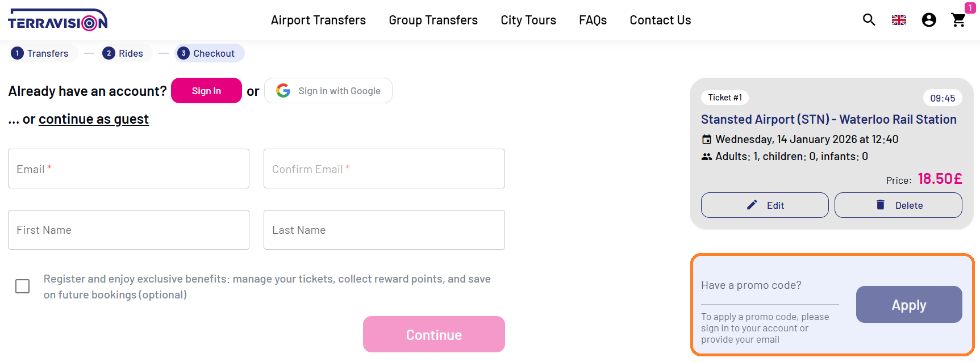Open the UK flag language selector
Image resolution: width=980 pixels, height=362 pixels.
(899, 20)
